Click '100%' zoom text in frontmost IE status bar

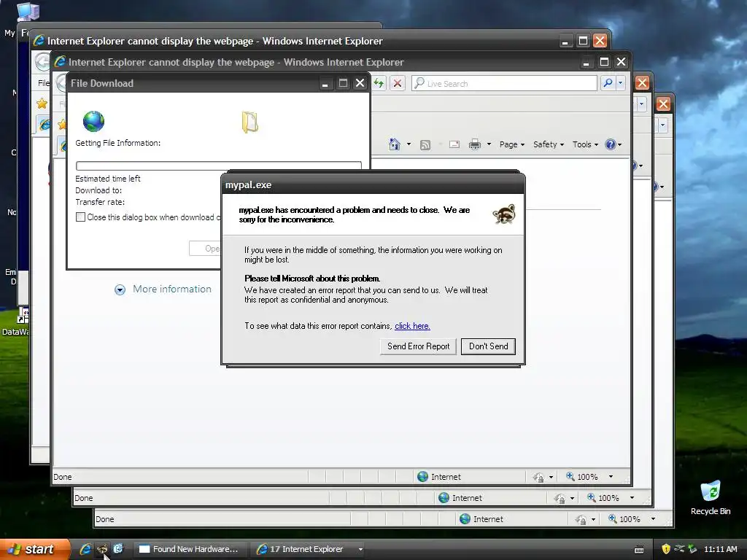(587, 477)
